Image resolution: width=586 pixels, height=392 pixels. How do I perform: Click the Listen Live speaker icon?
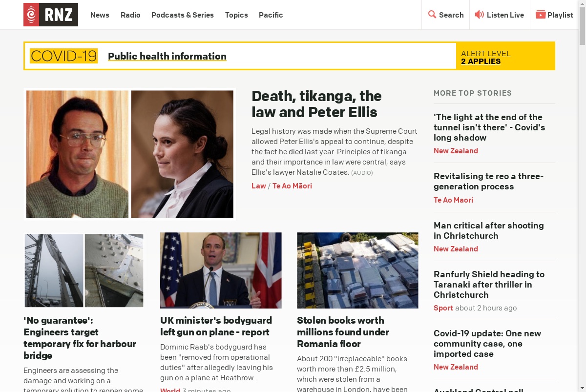pyautogui.click(x=480, y=15)
